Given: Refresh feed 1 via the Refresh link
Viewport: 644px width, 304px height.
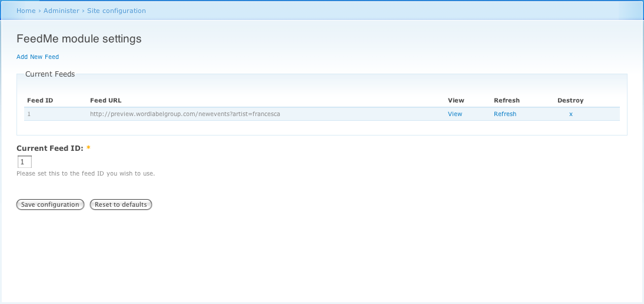Looking at the screenshot, I should coord(504,114).
